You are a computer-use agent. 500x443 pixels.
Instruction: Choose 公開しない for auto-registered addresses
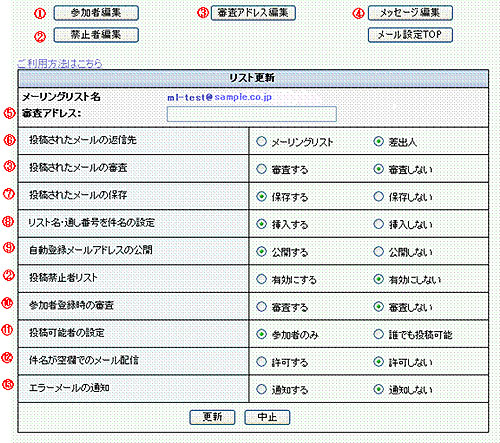(x=379, y=251)
